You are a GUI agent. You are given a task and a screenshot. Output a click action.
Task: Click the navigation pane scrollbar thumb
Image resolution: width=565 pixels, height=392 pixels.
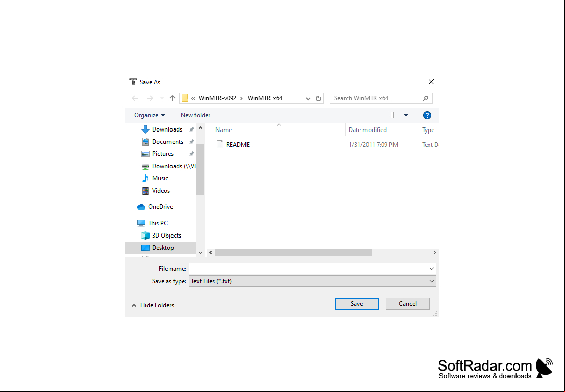pyautogui.click(x=201, y=169)
